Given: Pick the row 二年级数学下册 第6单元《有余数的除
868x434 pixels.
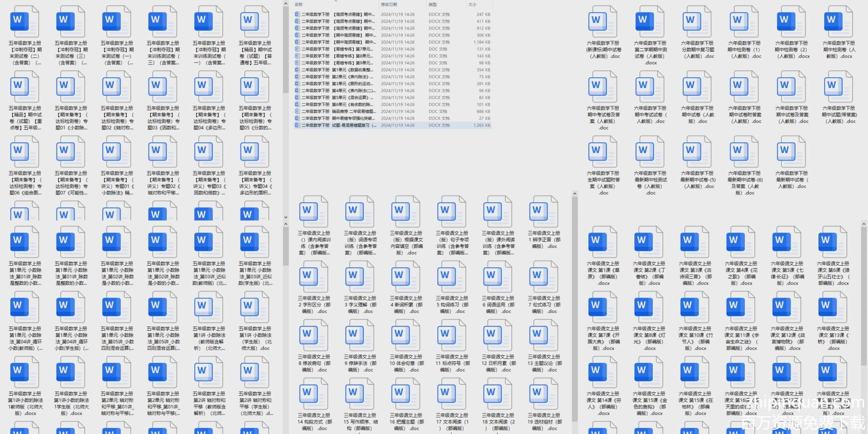Looking at the screenshot, I should (x=392, y=105).
